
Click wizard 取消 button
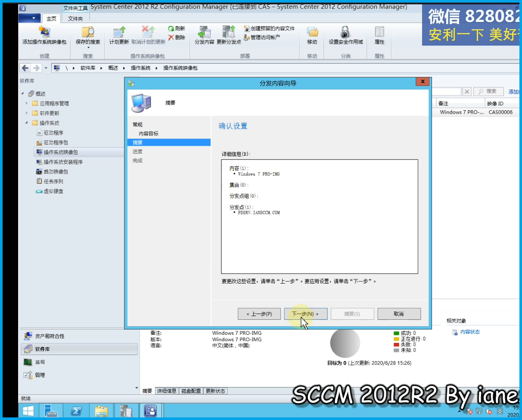click(x=399, y=314)
